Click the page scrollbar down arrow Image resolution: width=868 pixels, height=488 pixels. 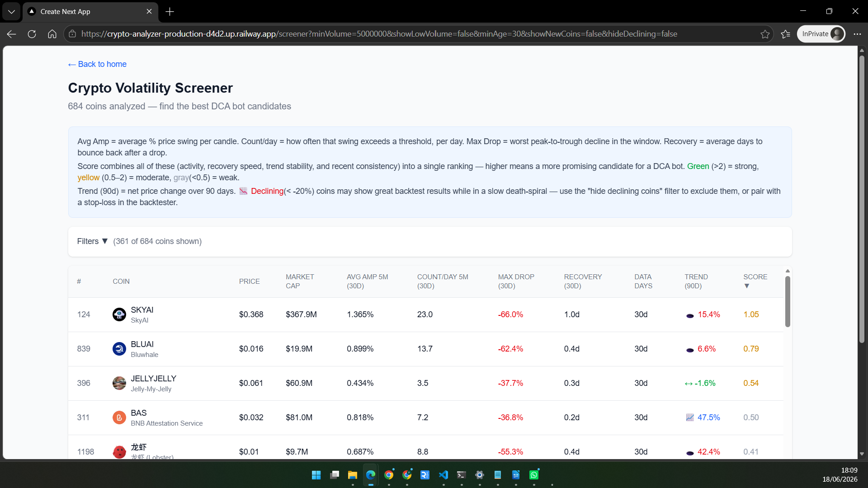(x=862, y=454)
